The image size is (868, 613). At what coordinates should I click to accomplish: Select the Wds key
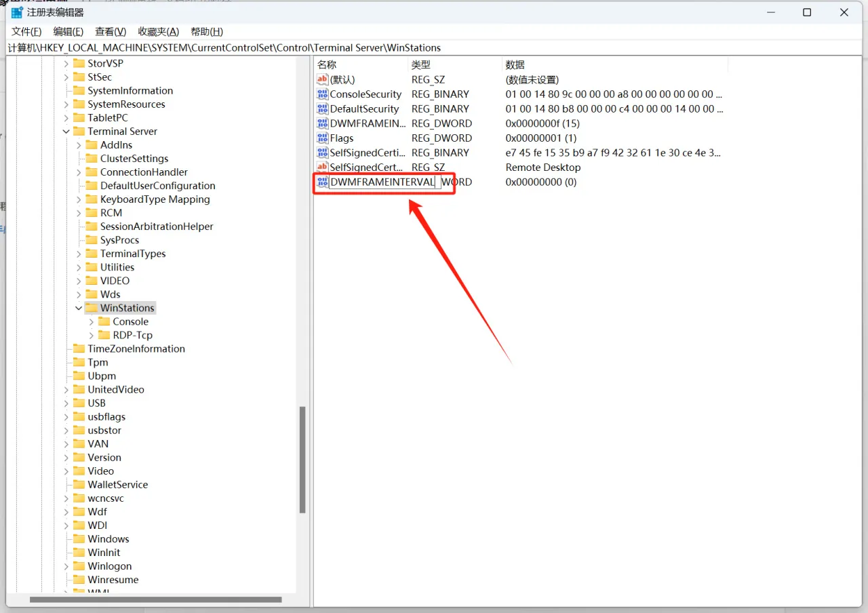click(110, 294)
